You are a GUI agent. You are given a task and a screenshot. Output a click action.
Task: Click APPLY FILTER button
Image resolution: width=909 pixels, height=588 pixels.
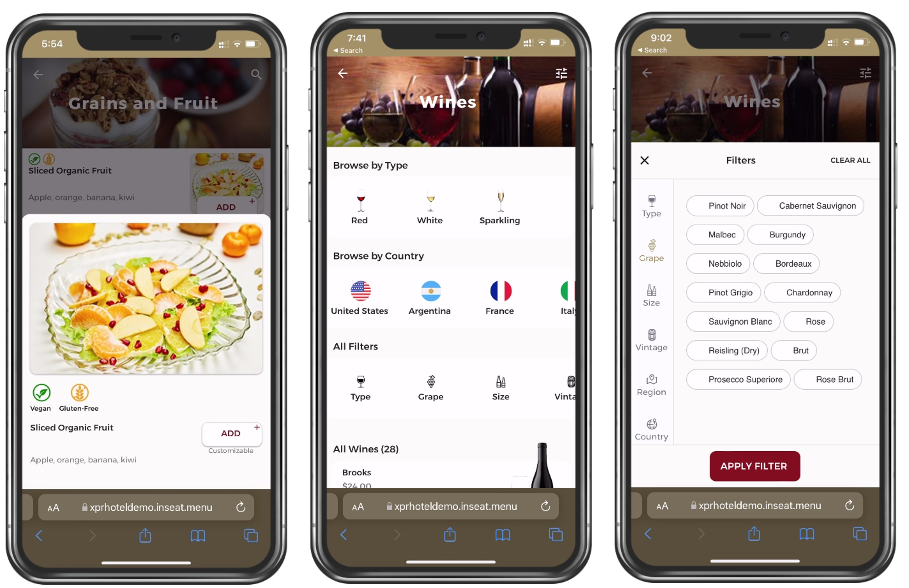[x=754, y=465]
